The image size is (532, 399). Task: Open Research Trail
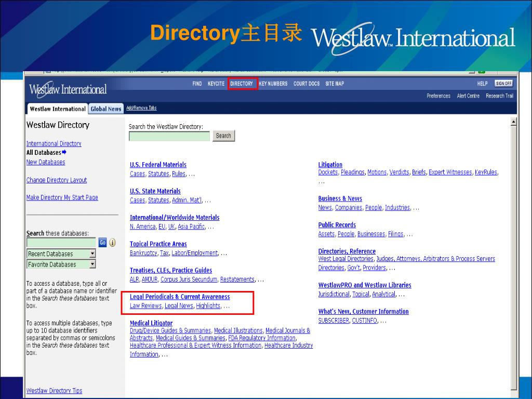coord(499,96)
